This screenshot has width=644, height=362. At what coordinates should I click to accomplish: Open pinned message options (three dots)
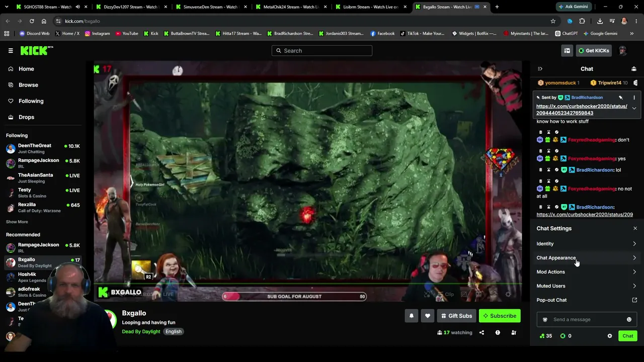click(634, 98)
